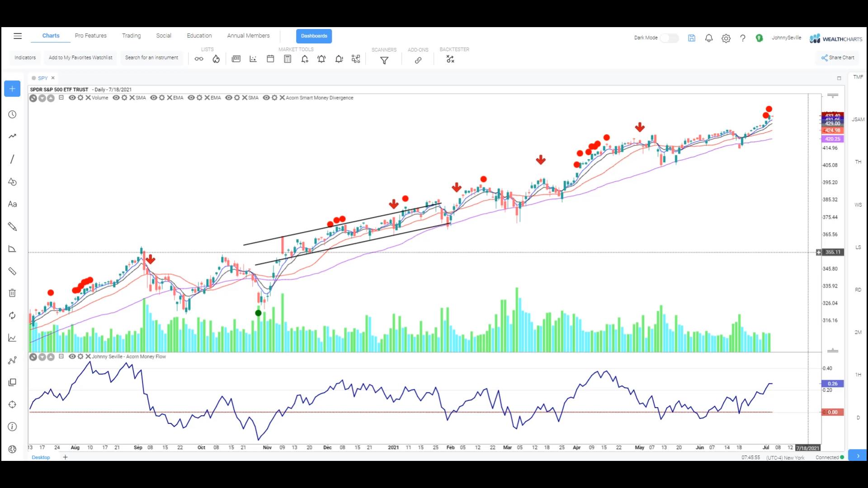Save the chart with floppy disk icon
868x488 pixels.
[x=692, y=38]
